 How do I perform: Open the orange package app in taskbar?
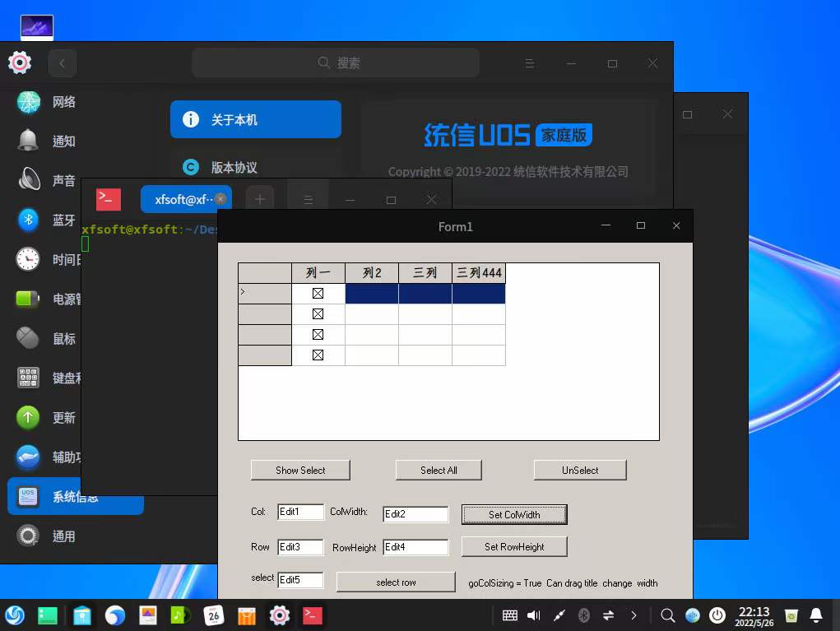tap(247, 615)
